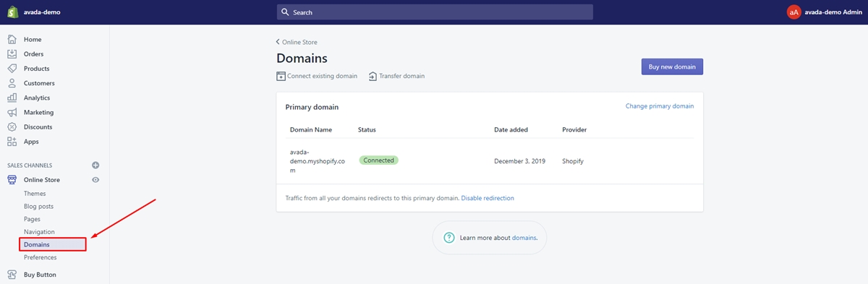
Task: Click the Orders inbox icon
Action: pyautogui.click(x=12, y=53)
